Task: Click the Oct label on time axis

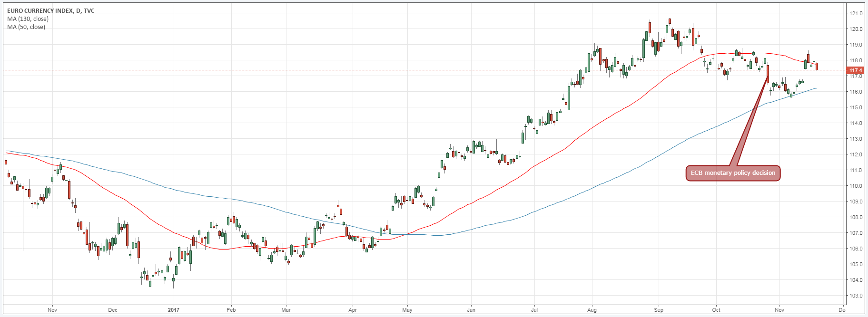Action: [x=716, y=310]
